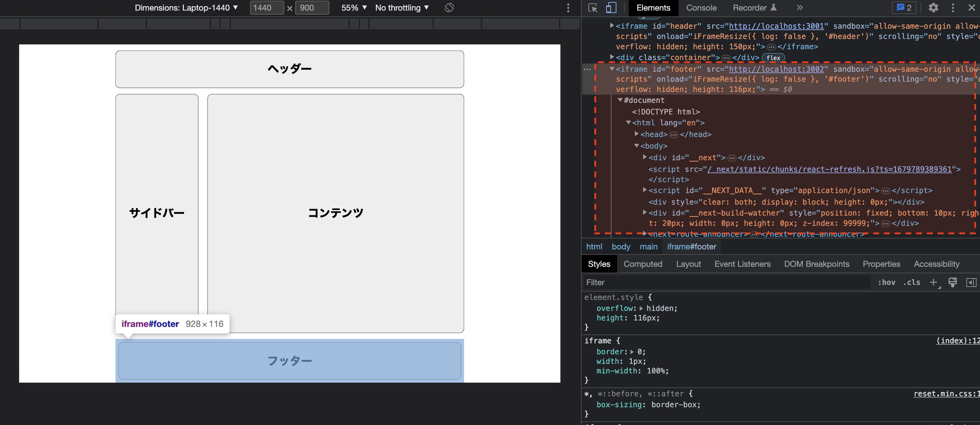Select html in the breadcrumb trail
This screenshot has width=980, height=425.
point(594,247)
